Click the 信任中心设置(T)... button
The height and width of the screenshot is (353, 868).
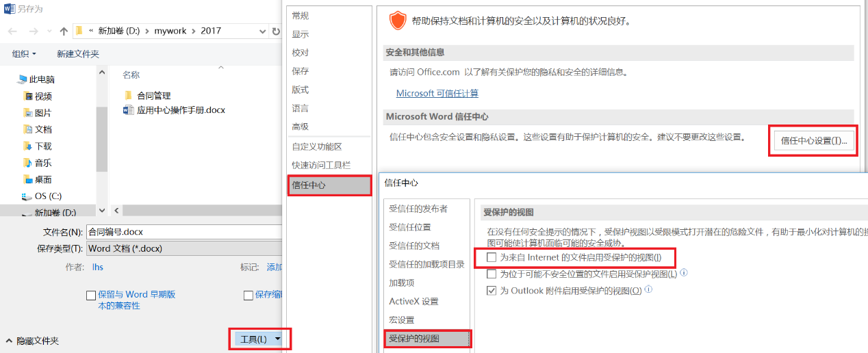pos(813,141)
